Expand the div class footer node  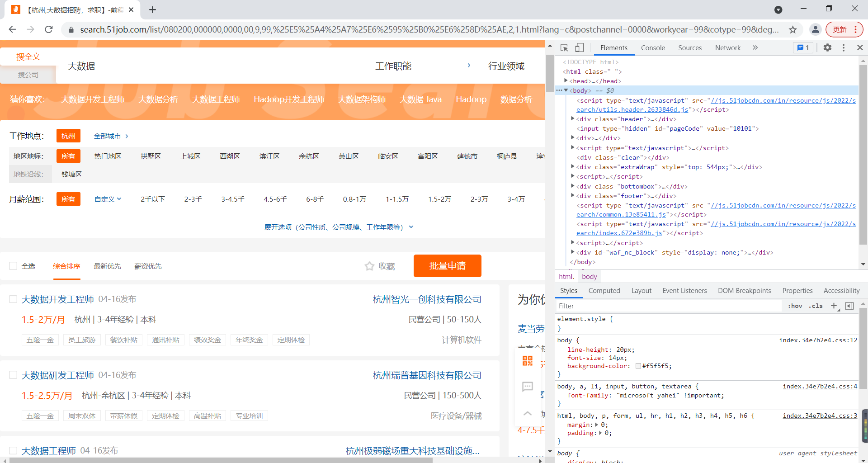coord(573,195)
